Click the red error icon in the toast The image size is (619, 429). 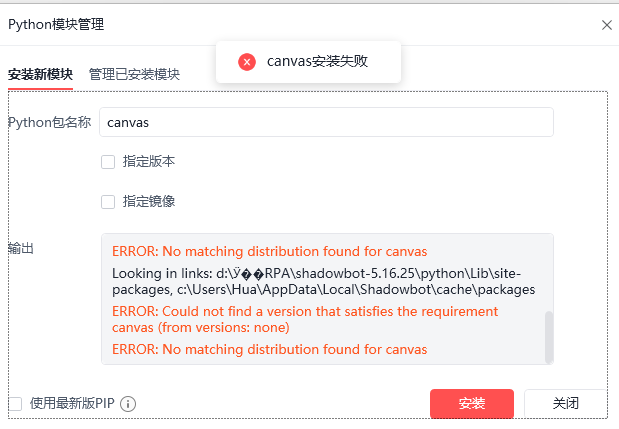coord(247,62)
